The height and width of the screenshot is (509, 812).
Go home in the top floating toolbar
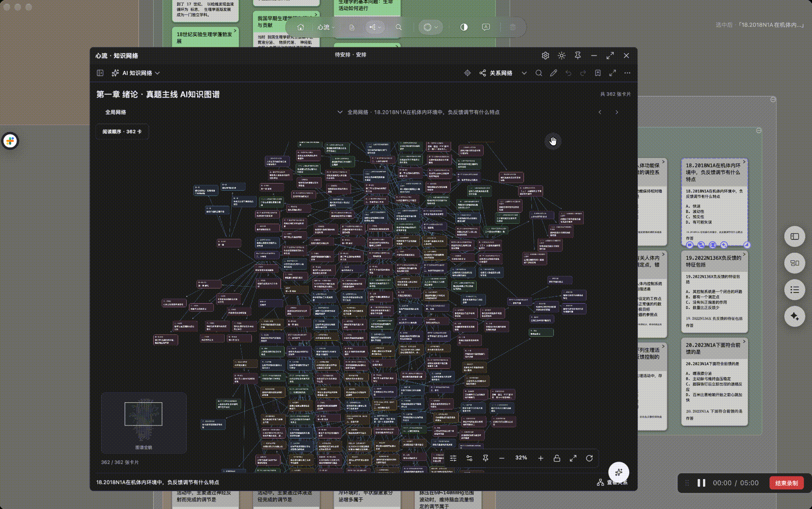pos(301,27)
